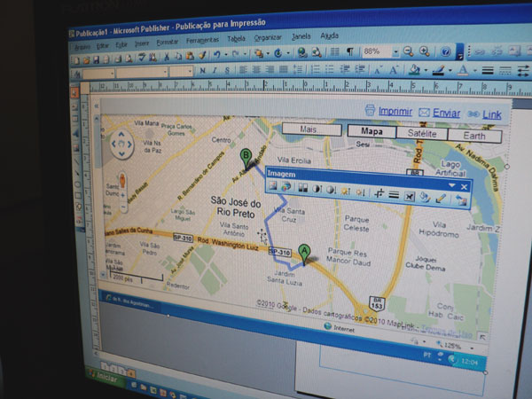Toggle underline S formatting button
Screen dimensions: 532x399
coord(227,70)
